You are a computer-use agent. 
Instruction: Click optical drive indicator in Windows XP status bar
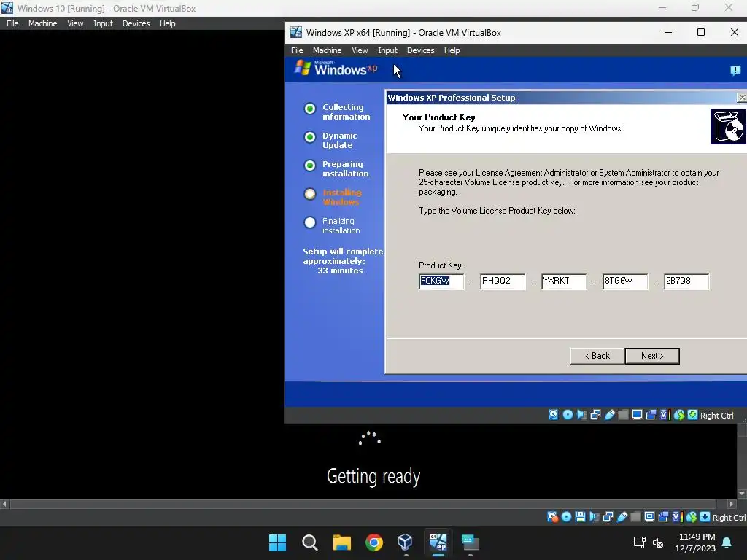coord(568,415)
